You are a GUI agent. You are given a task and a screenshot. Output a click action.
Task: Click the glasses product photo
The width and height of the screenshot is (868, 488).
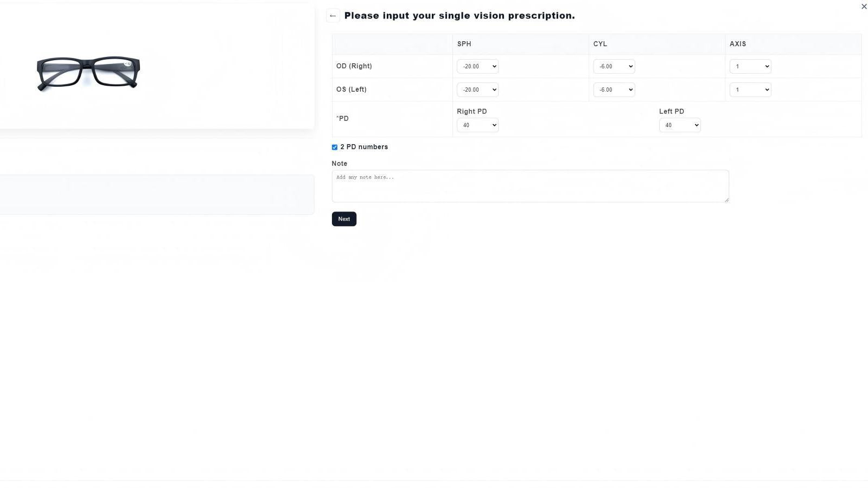coord(87,73)
